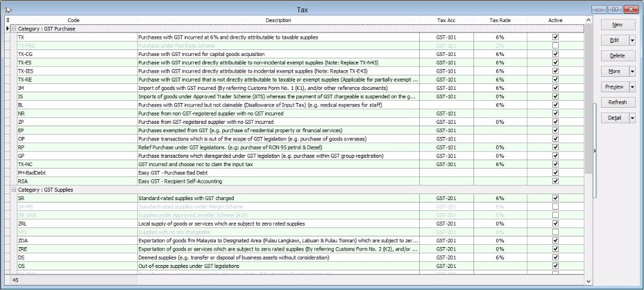Image resolution: width=644 pixels, height=290 pixels.
Task: Select the GP code cell
Action: pyautogui.click(x=77, y=156)
